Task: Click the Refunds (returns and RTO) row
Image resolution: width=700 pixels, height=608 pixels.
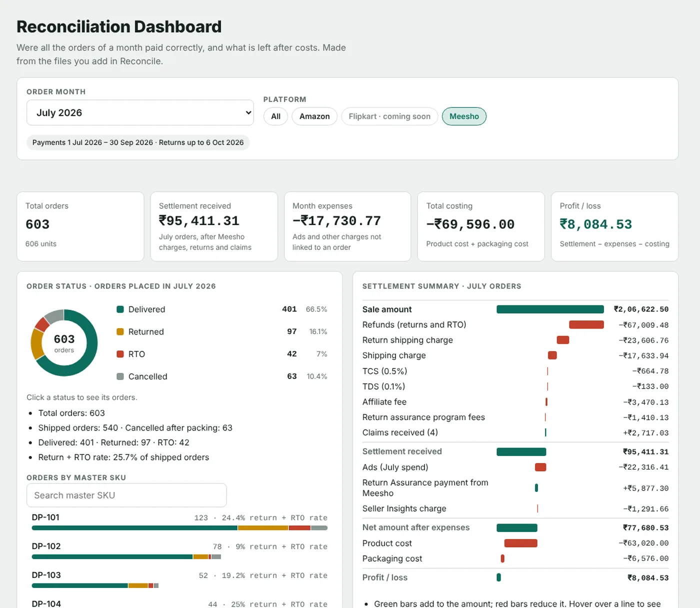Action: [x=515, y=325]
